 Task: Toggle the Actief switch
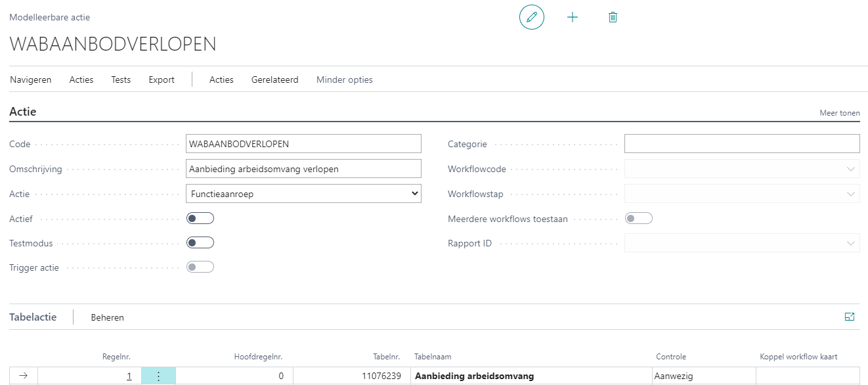coord(200,218)
